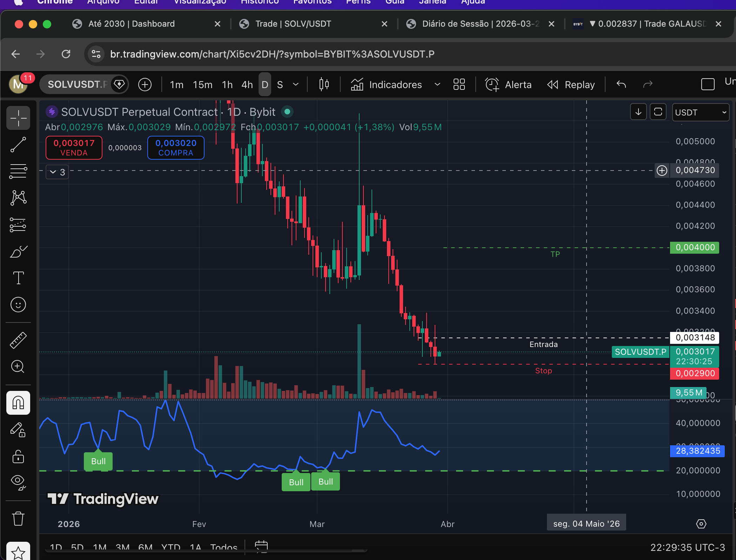Select the Fibonacci retracement tool

tap(18, 172)
